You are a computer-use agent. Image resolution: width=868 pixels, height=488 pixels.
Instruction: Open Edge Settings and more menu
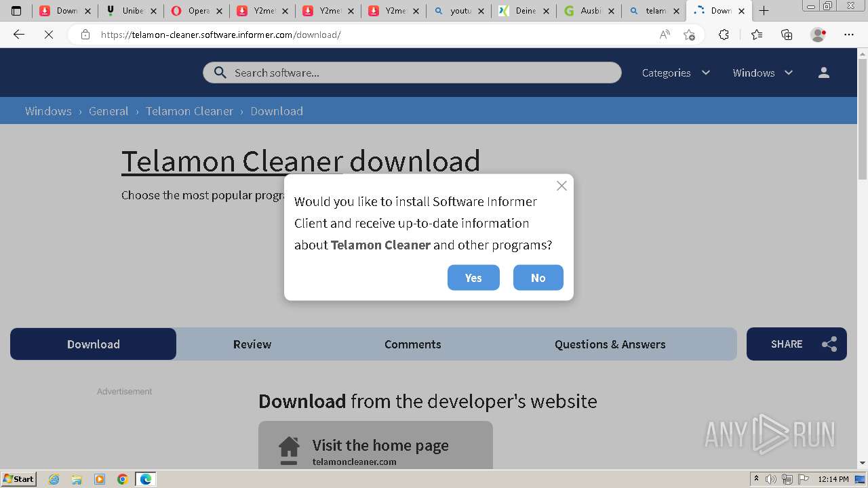point(849,35)
